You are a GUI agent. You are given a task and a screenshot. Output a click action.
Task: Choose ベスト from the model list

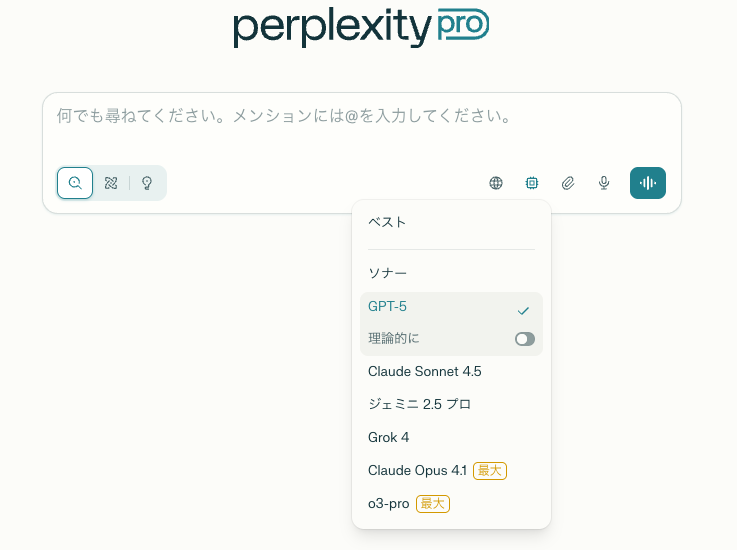pyautogui.click(x=387, y=222)
